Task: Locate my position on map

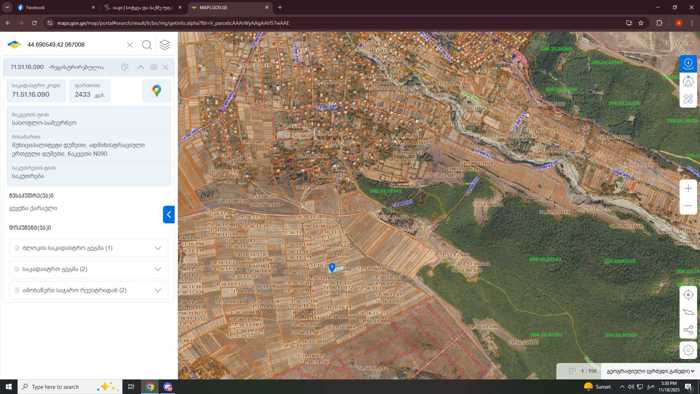Action: coord(688,295)
